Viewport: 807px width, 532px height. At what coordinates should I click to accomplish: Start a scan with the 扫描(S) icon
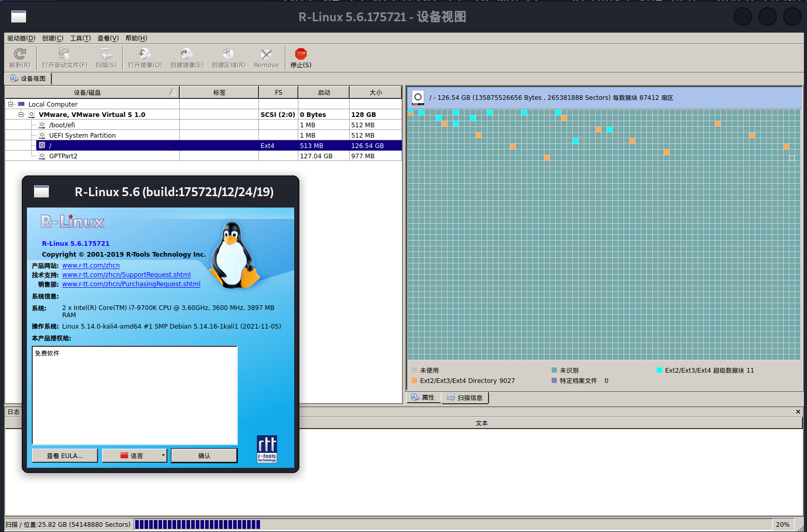pyautogui.click(x=106, y=57)
